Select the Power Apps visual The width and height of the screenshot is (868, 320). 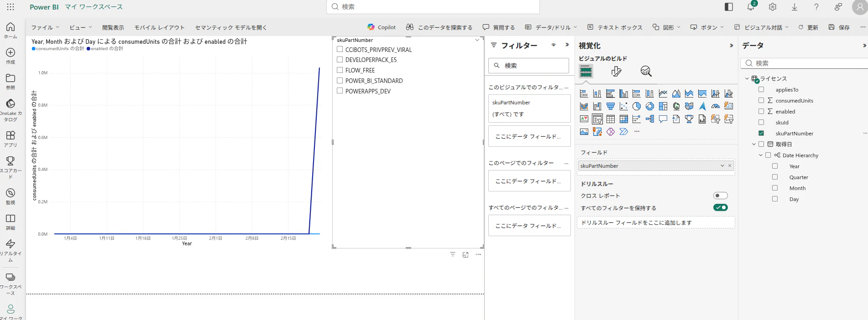tap(610, 132)
